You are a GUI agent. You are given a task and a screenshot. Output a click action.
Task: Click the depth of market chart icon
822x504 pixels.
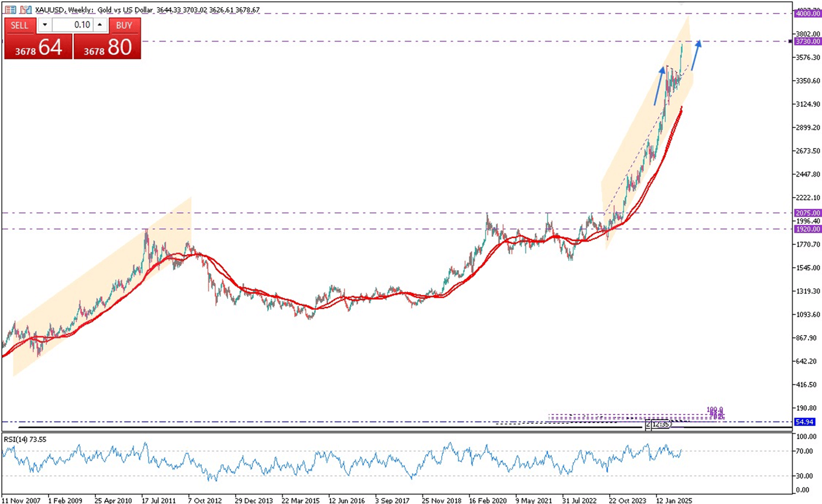(x=26, y=10)
